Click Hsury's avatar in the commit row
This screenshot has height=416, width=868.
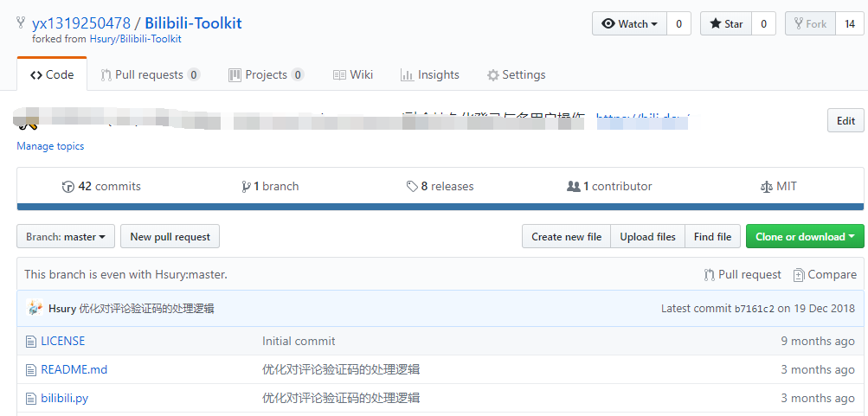[35, 308]
